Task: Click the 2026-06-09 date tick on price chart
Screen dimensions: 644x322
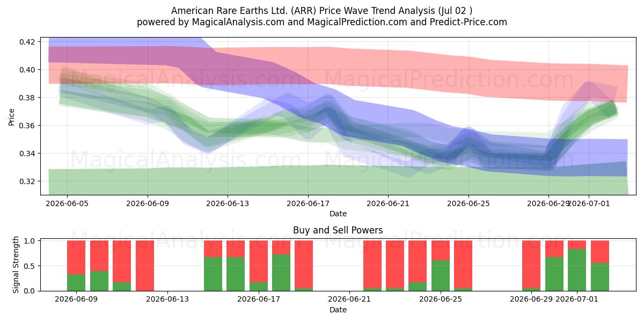Action: point(148,203)
